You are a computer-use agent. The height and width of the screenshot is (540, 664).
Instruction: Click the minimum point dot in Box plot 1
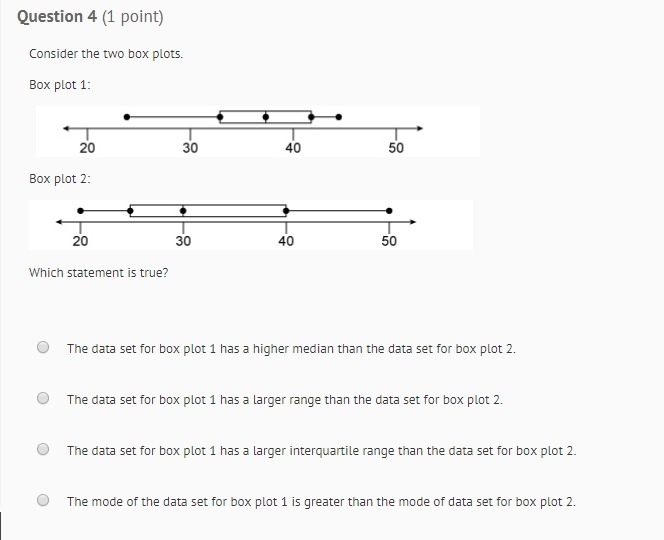(127, 117)
